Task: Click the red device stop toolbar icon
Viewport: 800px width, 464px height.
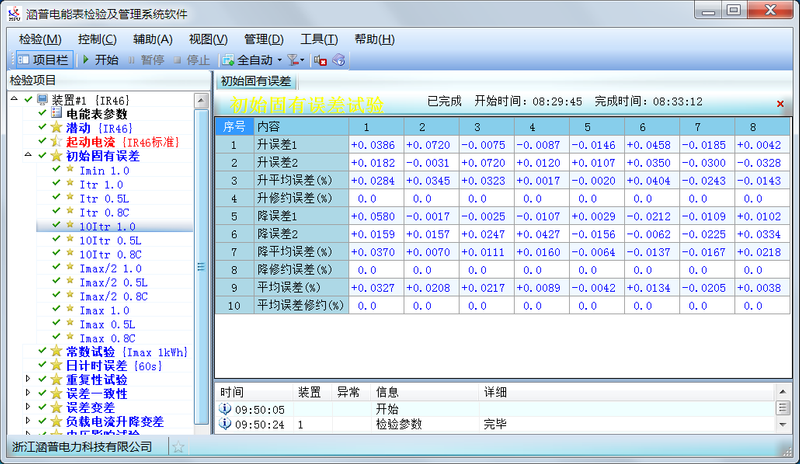Action: 321,60
